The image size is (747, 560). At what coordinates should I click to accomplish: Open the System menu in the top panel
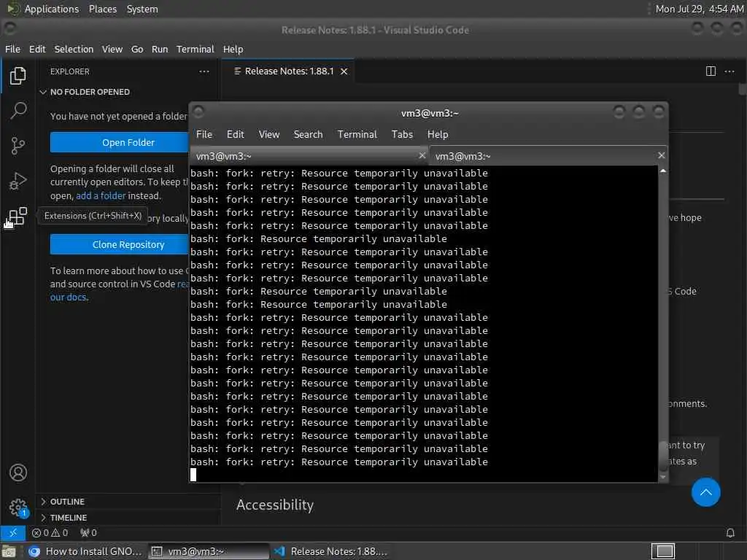pos(142,9)
